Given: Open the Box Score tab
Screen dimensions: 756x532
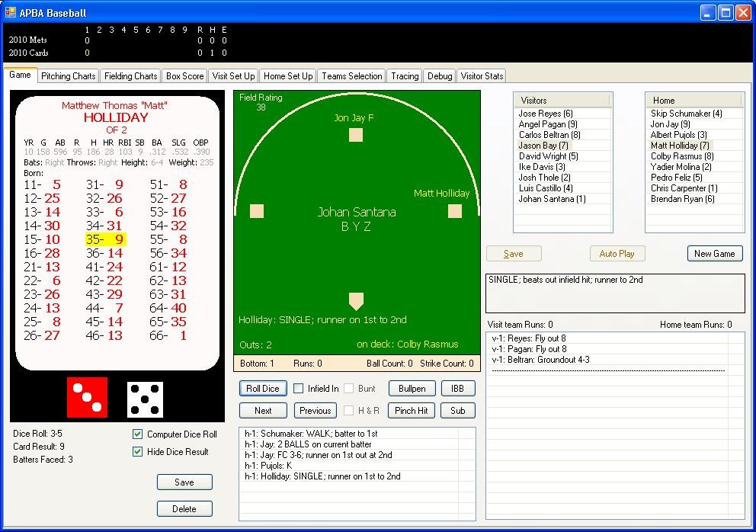Looking at the screenshot, I should [185, 75].
